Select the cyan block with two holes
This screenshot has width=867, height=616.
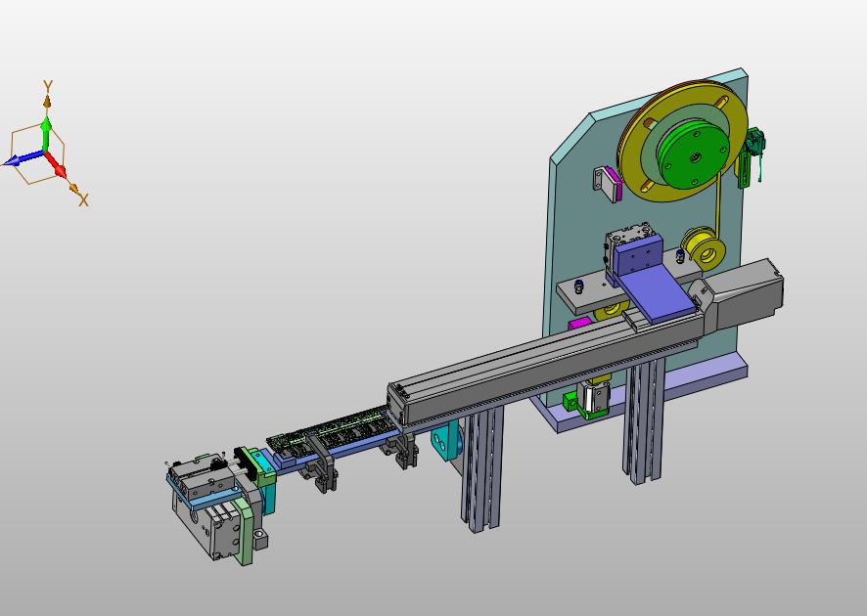(445, 439)
